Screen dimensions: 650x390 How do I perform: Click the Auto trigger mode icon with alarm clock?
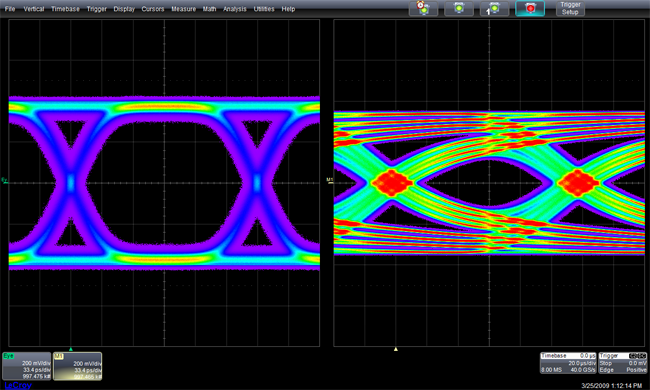tap(423, 8)
